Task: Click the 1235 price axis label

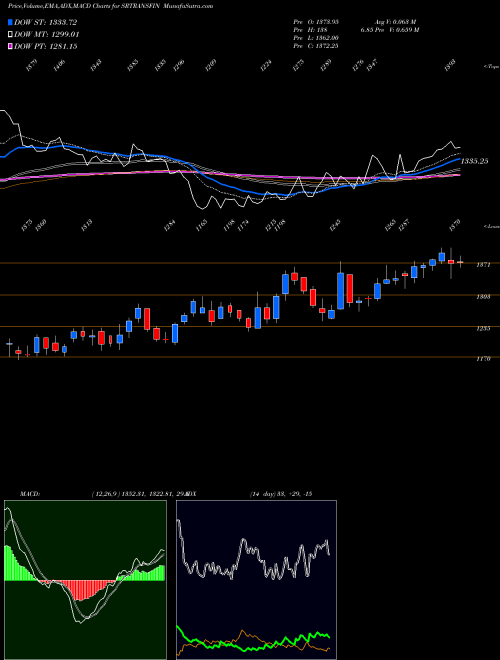Action: 483,328
